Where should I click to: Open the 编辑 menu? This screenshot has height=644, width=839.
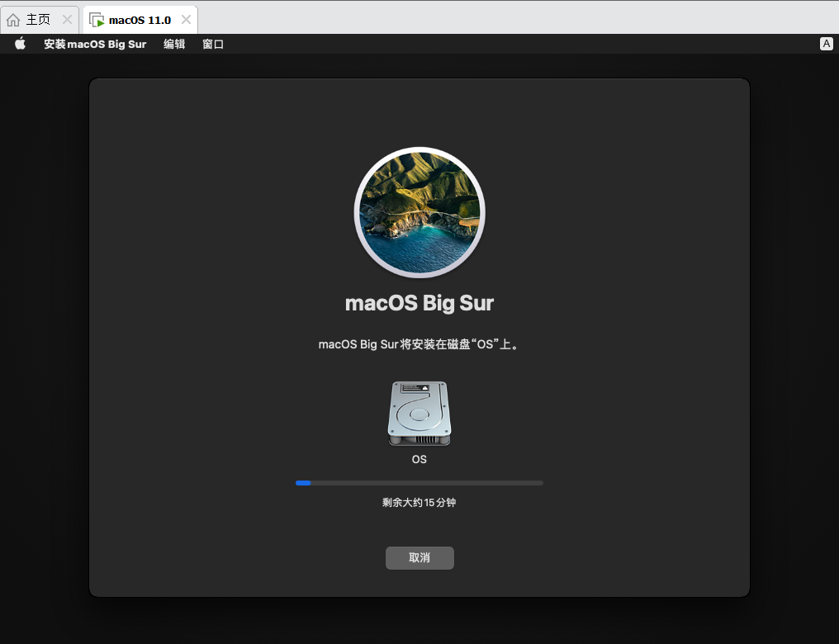pyautogui.click(x=174, y=44)
